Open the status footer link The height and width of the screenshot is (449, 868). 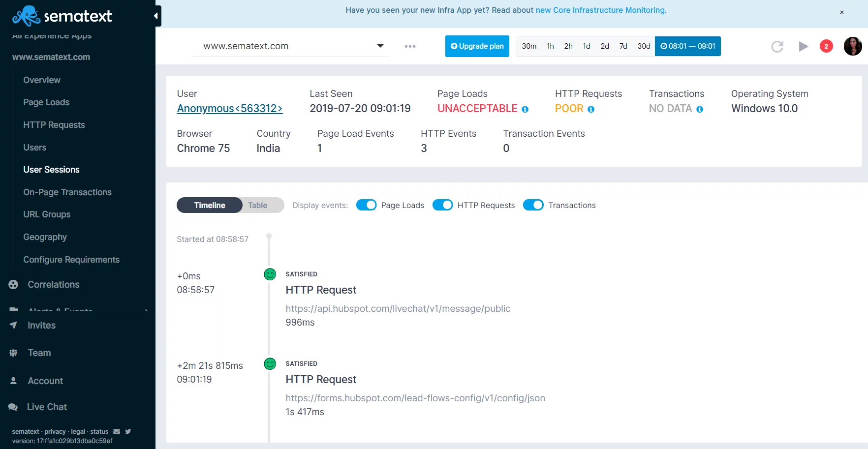99,432
